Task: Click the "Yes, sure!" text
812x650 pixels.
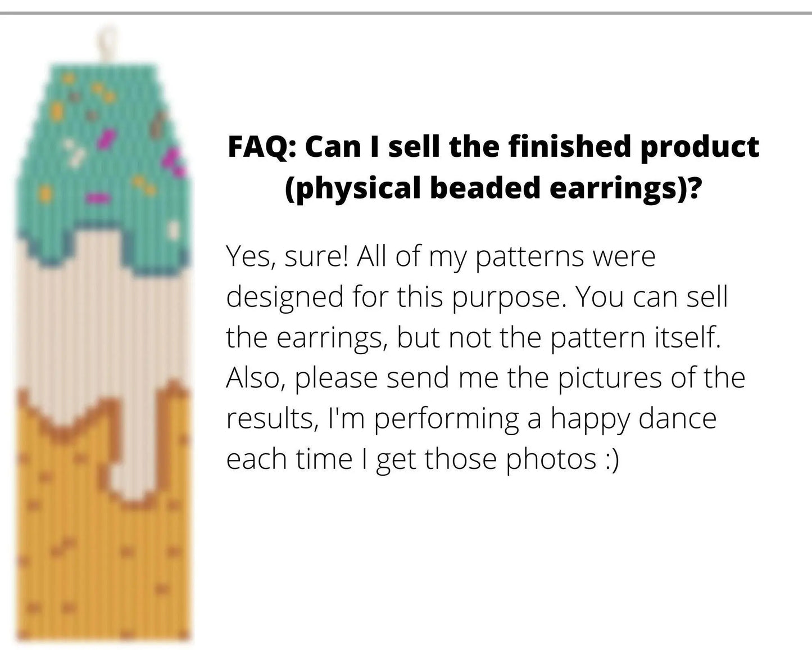Action: coord(287,258)
